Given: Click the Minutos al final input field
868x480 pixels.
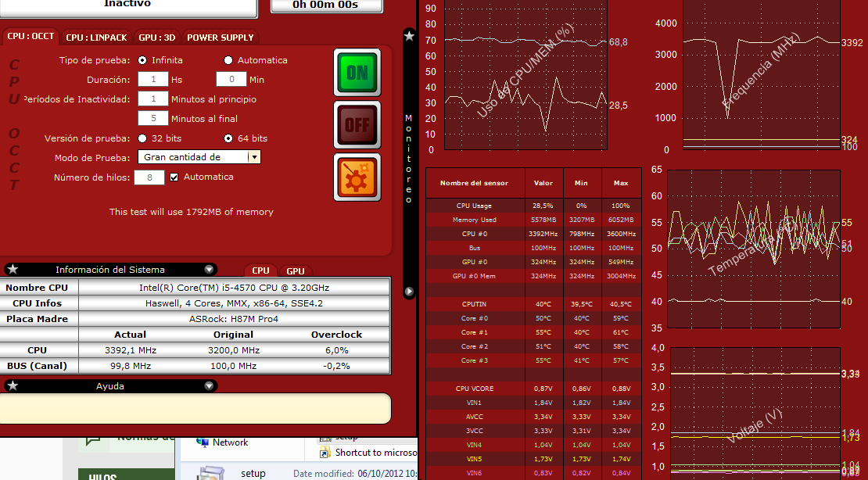Looking at the screenshot, I should click(153, 118).
